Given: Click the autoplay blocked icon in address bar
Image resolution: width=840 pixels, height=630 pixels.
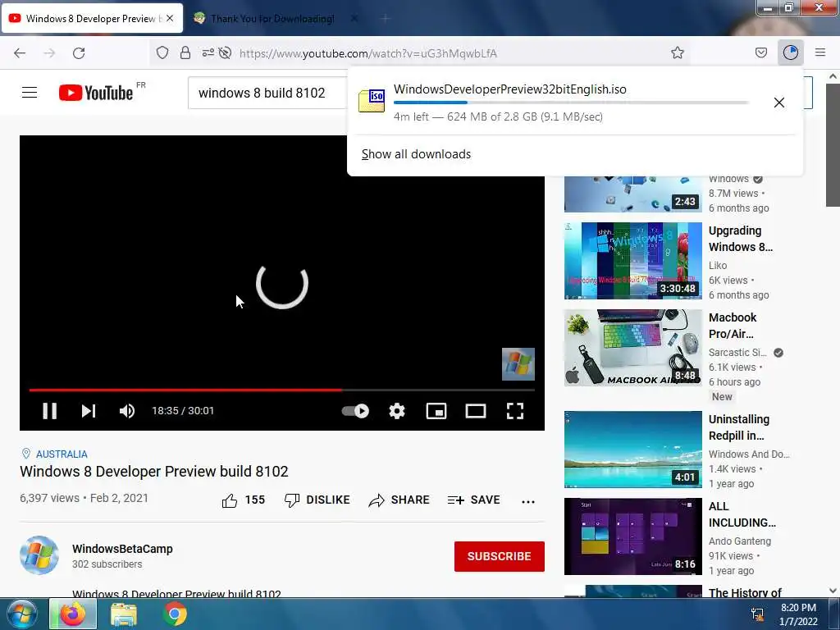Looking at the screenshot, I should [x=225, y=52].
